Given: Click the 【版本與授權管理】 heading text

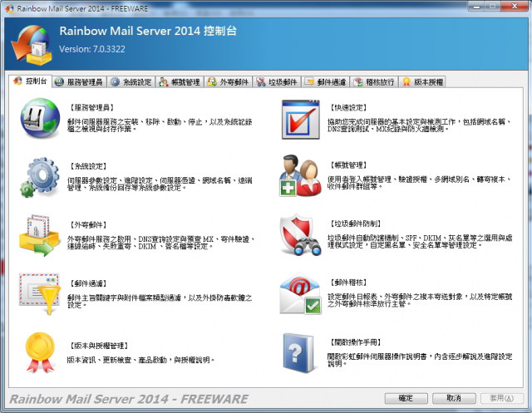Looking at the screenshot, I should pyautogui.click(x=99, y=346).
